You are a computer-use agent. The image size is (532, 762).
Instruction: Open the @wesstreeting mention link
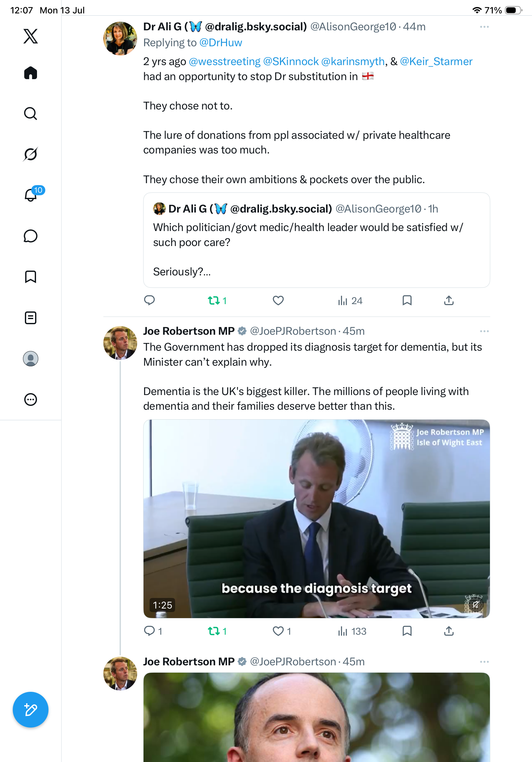225,61
